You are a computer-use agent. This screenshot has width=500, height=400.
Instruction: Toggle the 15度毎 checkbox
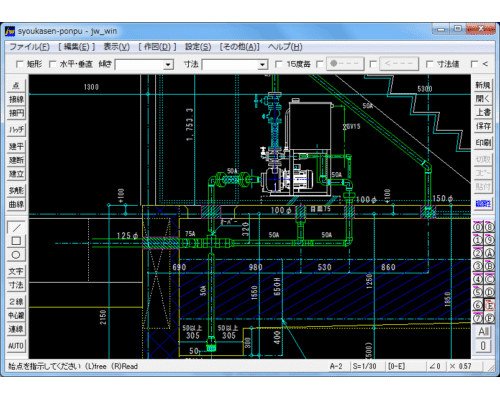[279, 64]
